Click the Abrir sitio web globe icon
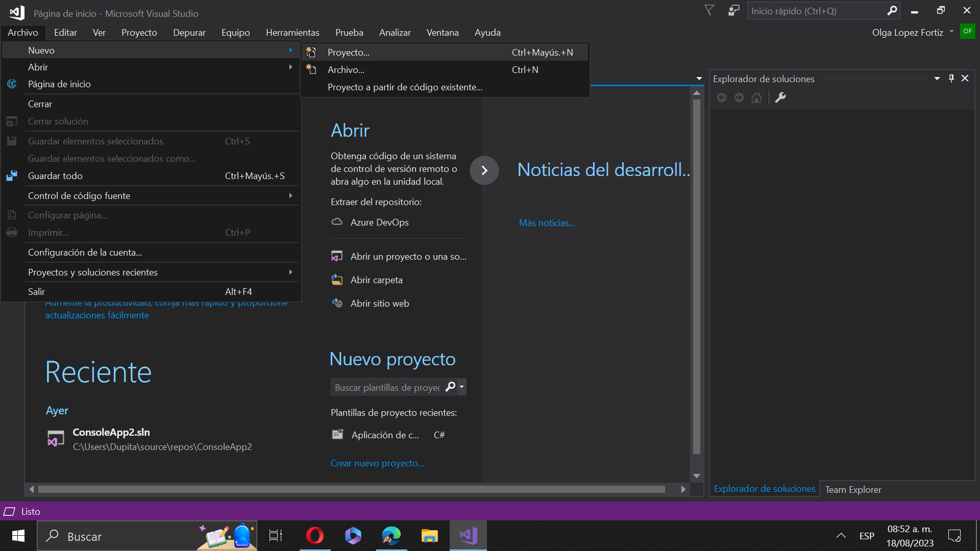 [337, 303]
